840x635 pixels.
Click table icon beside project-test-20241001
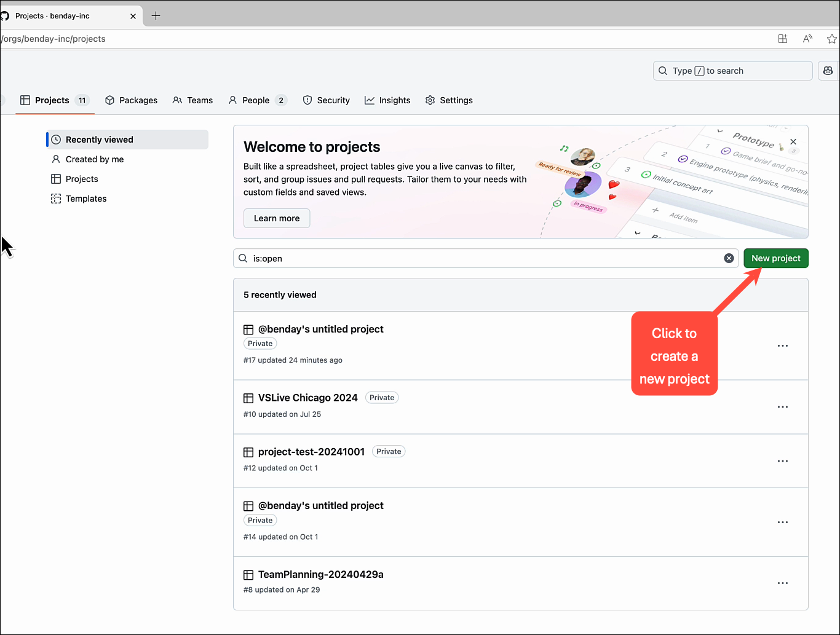click(x=248, y=452)
